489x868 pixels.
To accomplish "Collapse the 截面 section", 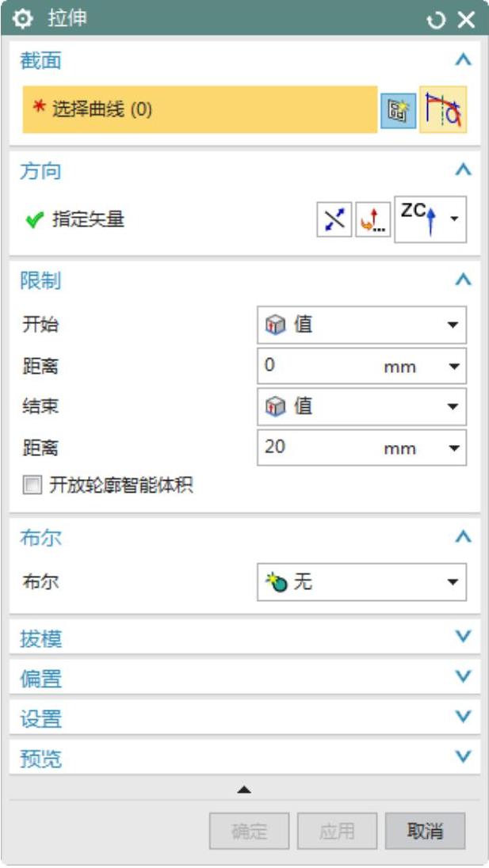I will pyautogui.click(x=464, y=60).
